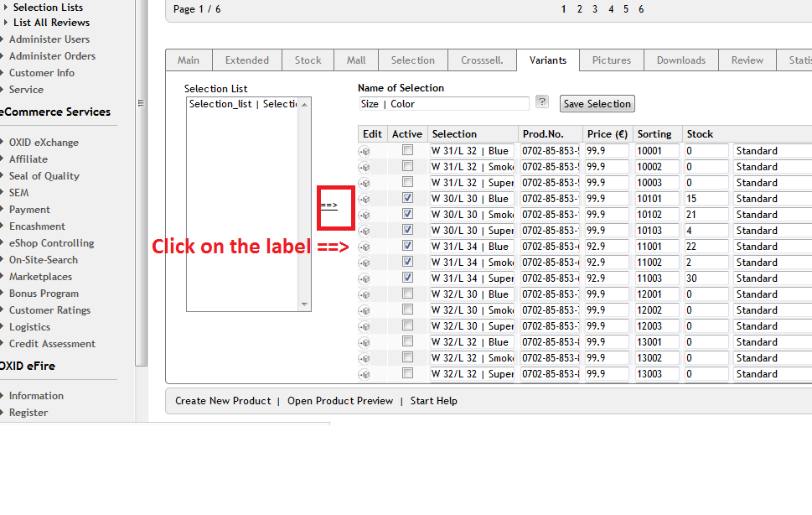Click edit icon for W 31/L 34 Blue variant
Screen dimensions: 812x515
tap(365, 247)
